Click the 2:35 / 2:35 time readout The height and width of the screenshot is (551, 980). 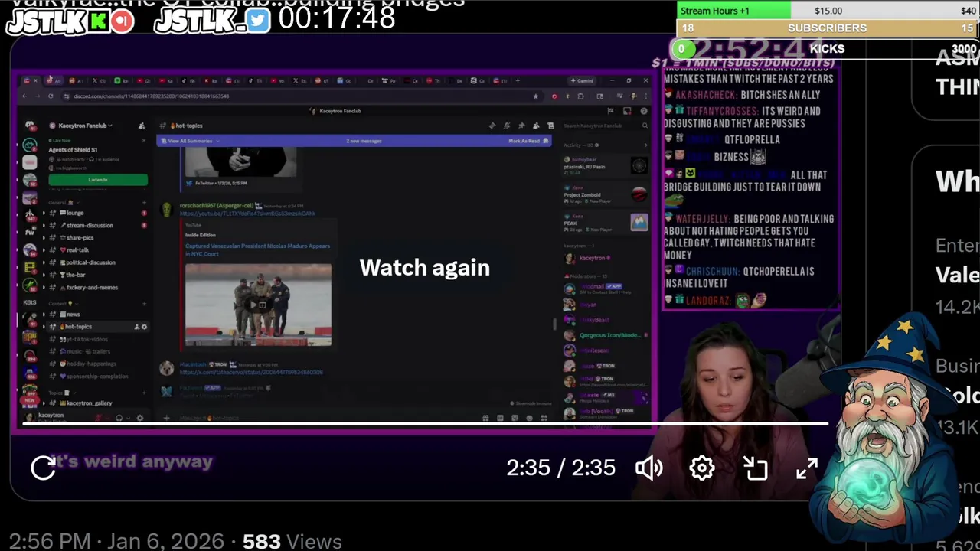(x=560, y=468)
